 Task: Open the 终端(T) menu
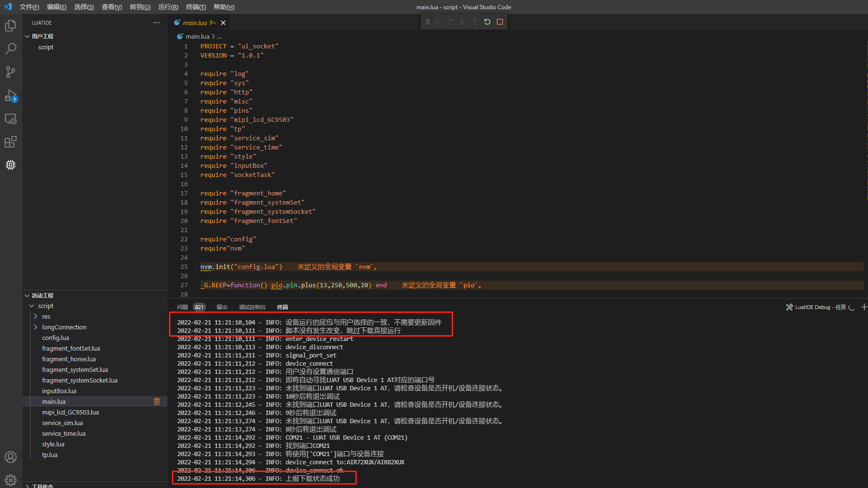pyautogui.click(x=196, y=7)
